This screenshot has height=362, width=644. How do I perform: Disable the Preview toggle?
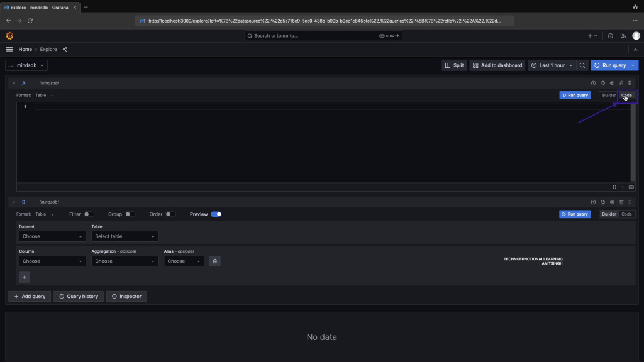216,214
